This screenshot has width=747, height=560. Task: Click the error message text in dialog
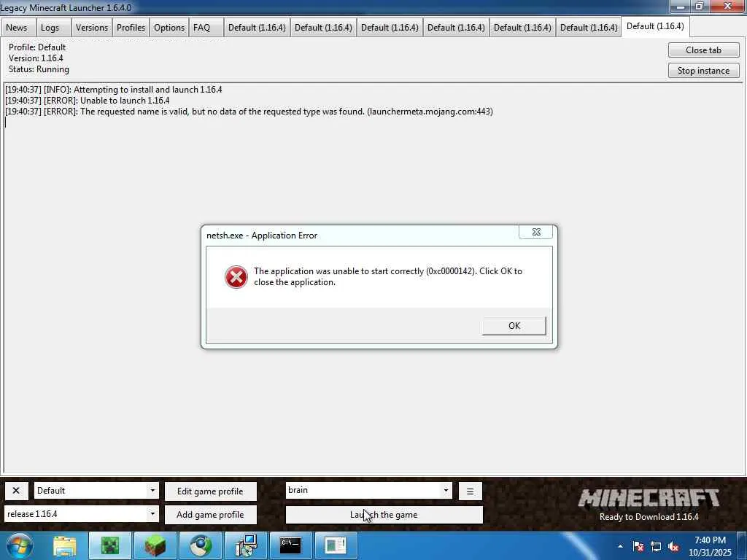tap(388, 276)
